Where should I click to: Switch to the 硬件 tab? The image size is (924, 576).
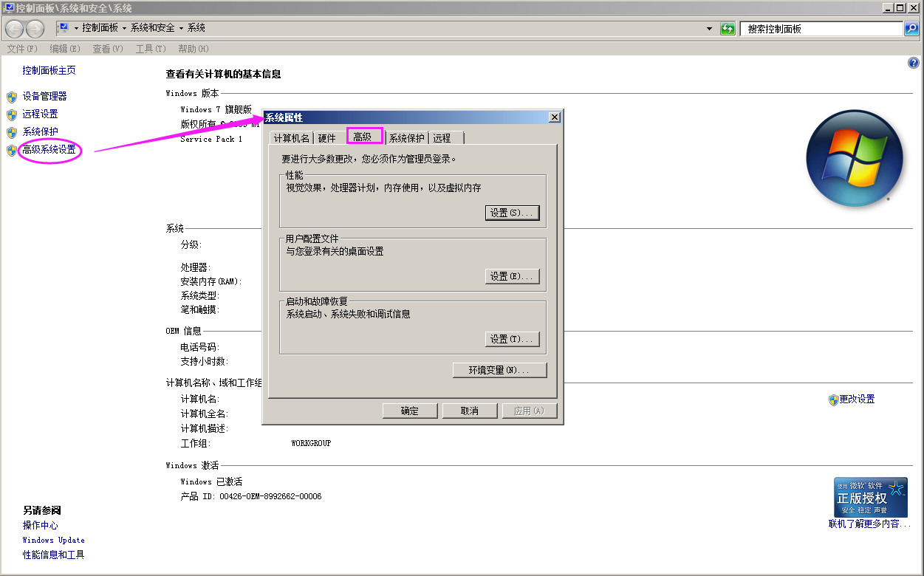click(x=326, y=138)
